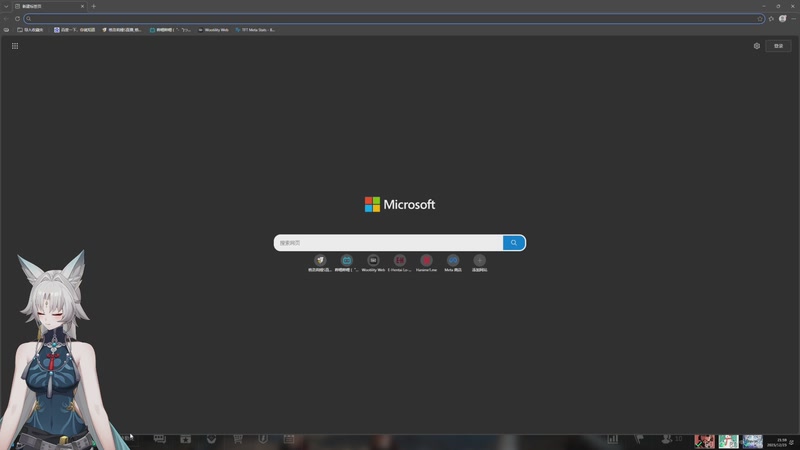Viewport: 800px width, 450px height.
Task: Open the Wuwility Web bookmark
Action: point(213,30)
